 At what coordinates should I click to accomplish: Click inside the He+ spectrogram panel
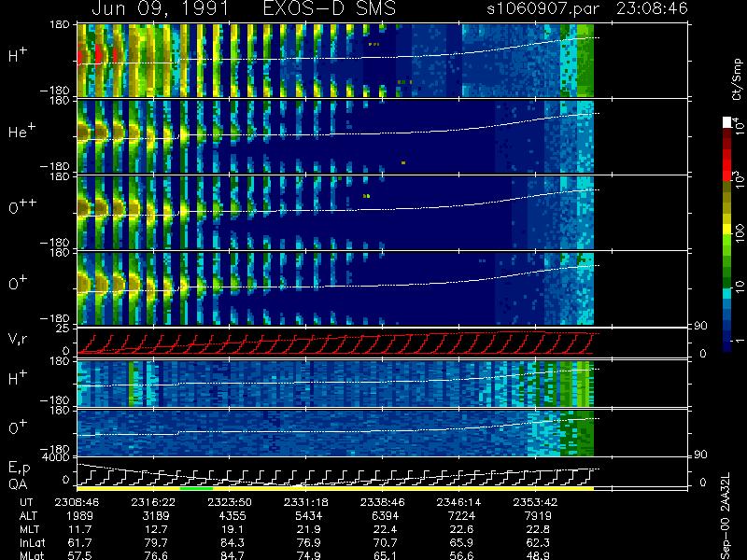pos(335,136)
